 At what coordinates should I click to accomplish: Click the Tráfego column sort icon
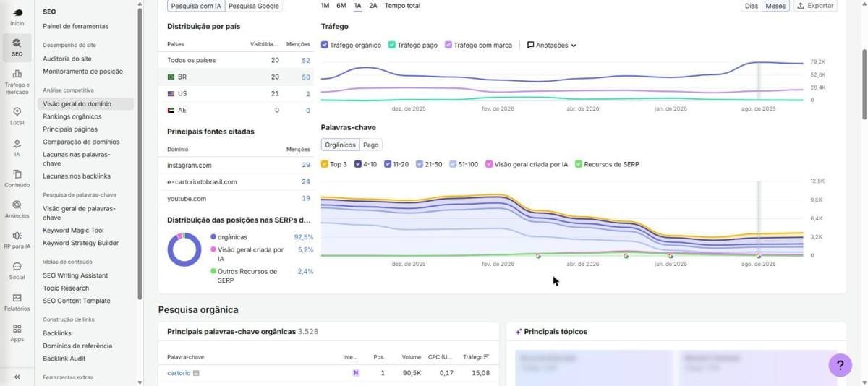(487, 357)
